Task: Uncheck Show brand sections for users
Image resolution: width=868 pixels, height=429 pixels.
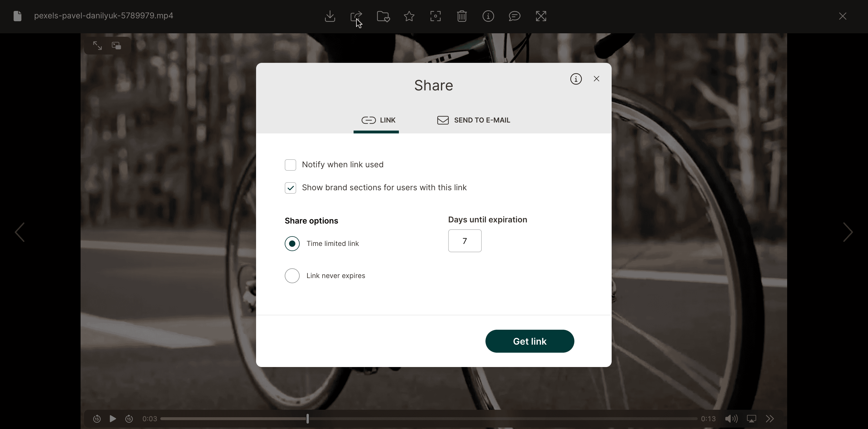Action: 290,187
